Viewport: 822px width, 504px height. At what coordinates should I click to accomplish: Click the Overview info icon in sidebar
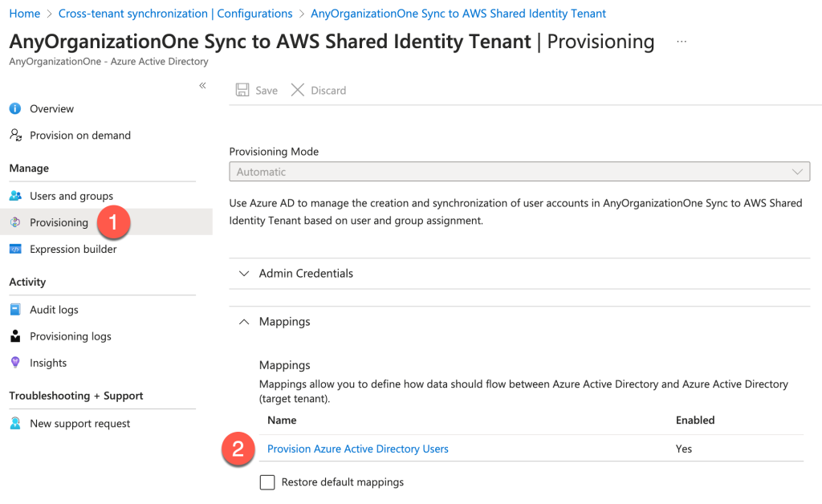pos(14,108)
